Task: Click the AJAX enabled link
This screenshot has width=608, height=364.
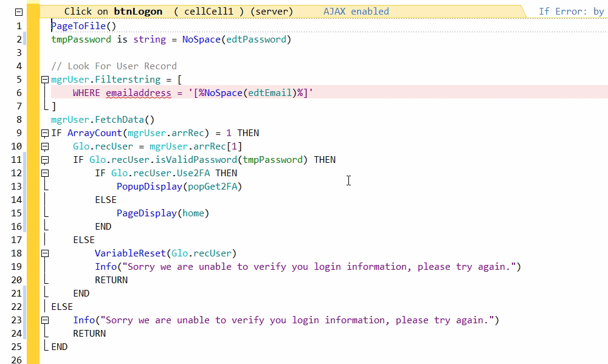Action: [x=356, y=12]
